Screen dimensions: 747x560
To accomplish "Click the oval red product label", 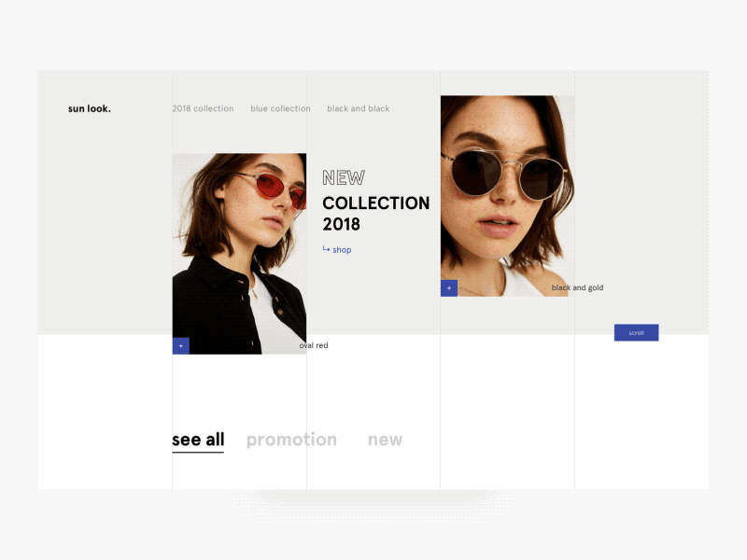I will click(x=314, y=345).
